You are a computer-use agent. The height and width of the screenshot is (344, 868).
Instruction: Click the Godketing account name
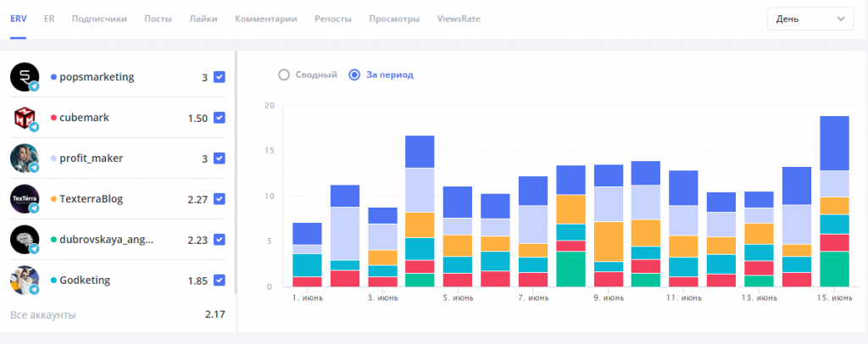coord(85,280)
